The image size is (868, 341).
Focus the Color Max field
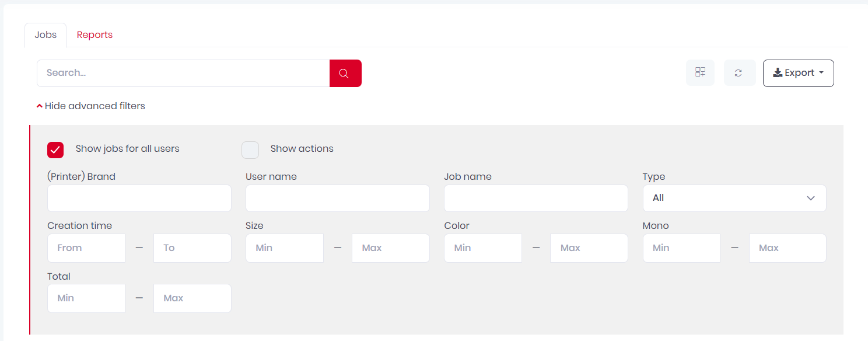[x=589, y=248]
